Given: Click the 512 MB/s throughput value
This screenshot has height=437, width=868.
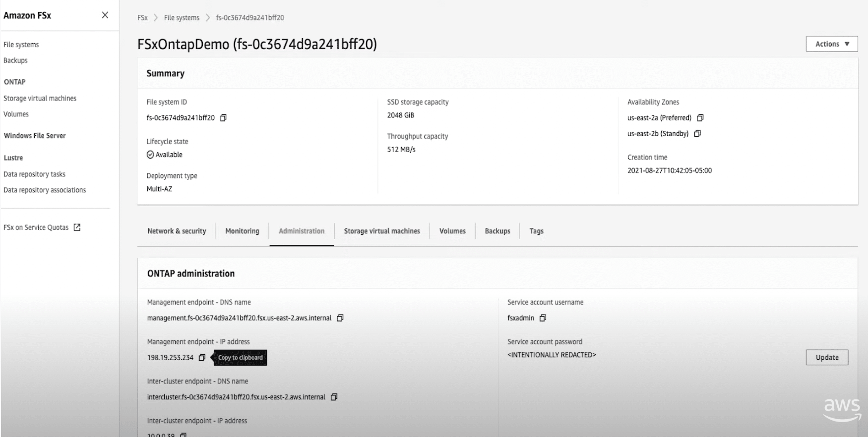Looking at the screenshot, I should [x=401, y=150].
